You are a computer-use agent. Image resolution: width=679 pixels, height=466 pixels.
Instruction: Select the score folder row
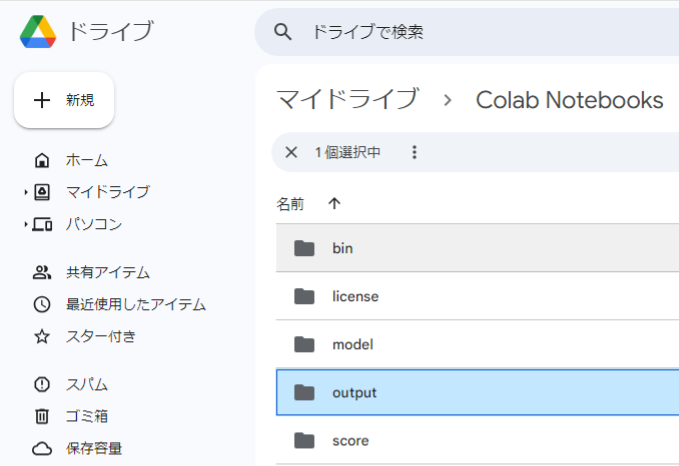[x=477, y=440]
